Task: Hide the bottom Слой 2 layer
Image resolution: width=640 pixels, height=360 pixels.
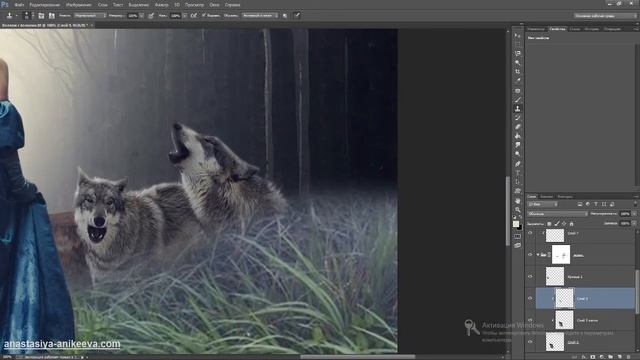Action: pos(530,342)
